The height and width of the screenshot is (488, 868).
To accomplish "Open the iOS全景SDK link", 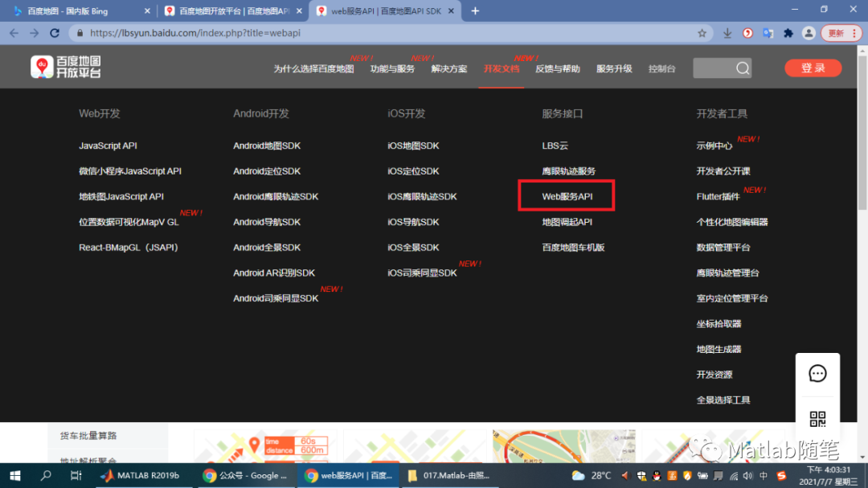I will pyautogui.click(x=414, y=248).
